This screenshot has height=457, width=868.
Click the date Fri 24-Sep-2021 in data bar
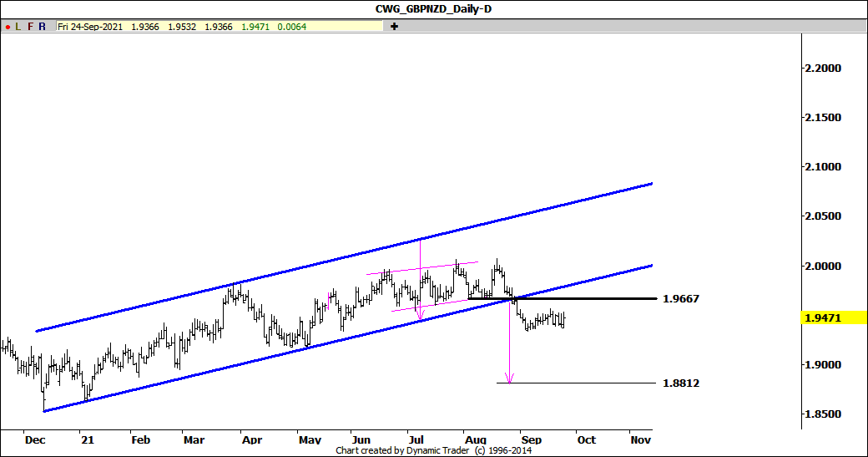click(90, 27)
